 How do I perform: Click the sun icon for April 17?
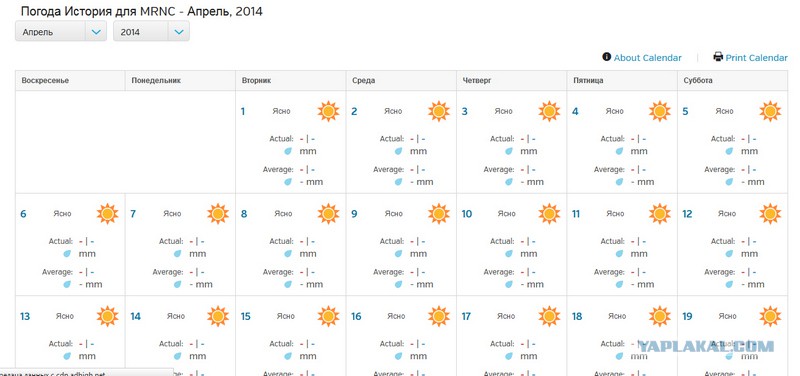[549, 316]
